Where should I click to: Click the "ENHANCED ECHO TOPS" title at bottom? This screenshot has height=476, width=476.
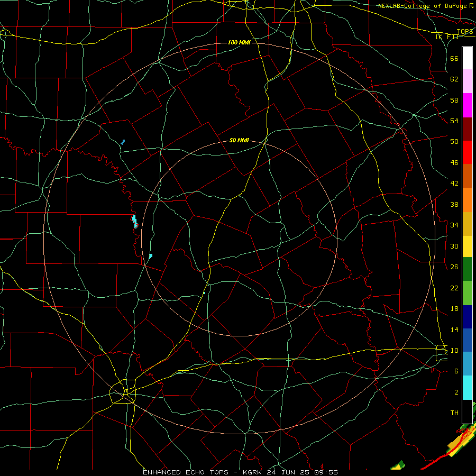(x=186, y=472)
